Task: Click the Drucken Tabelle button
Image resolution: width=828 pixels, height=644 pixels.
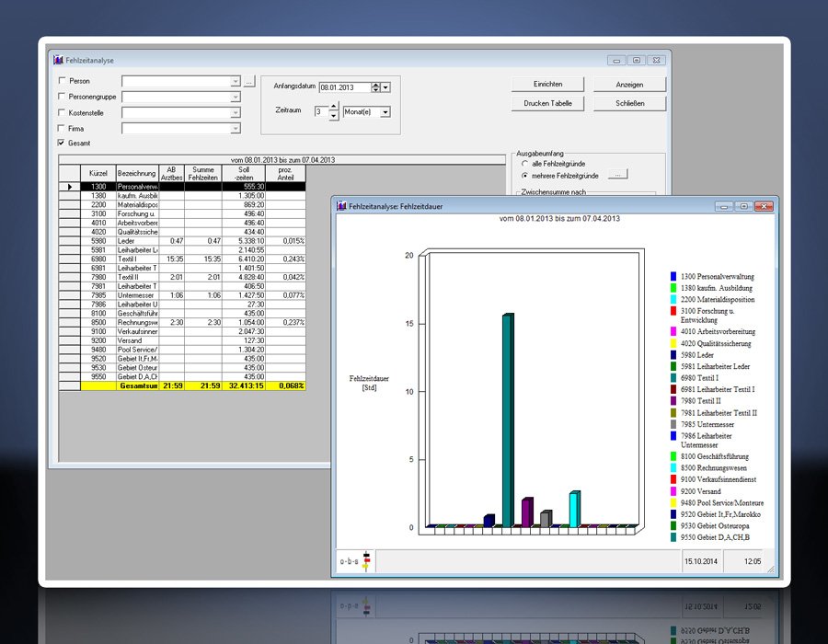Action: click(547, 103)
